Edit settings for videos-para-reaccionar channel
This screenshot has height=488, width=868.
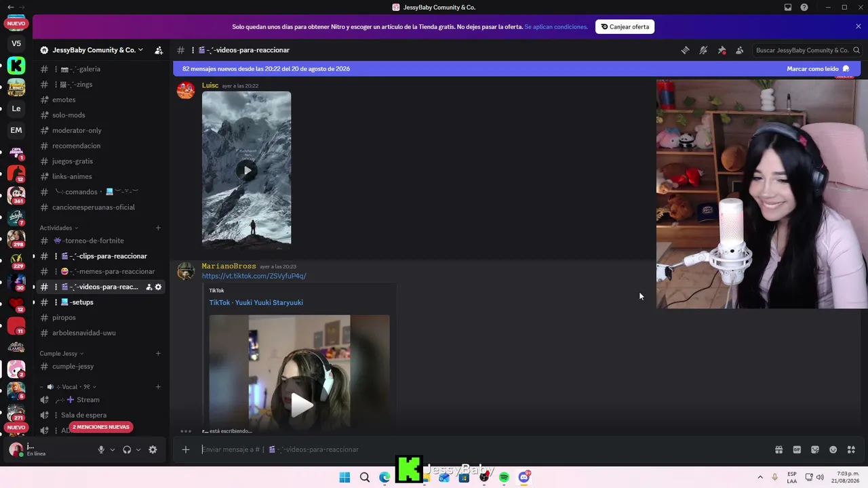pos(159,287)
